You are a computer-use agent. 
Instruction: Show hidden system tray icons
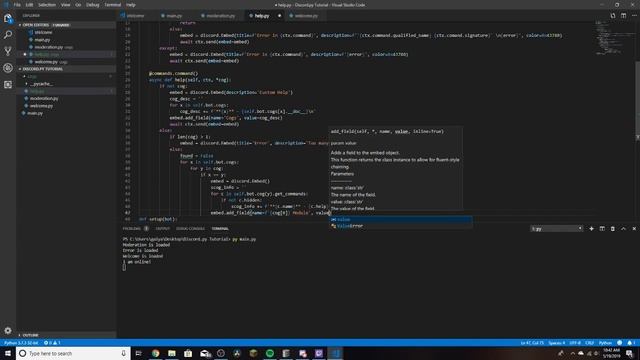coord(572,353)
